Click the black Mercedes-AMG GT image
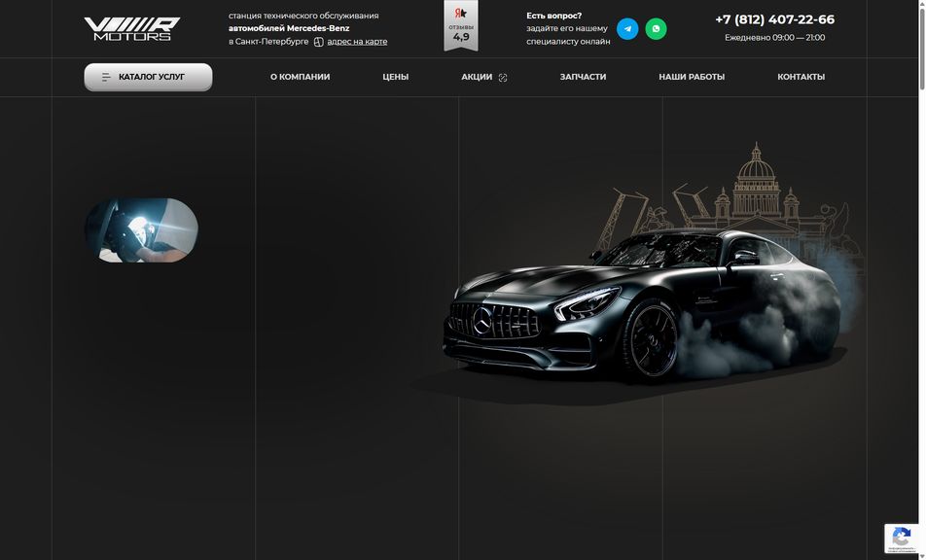Screen dimensions: 926x560 pyautogui.click(x=641, y=307)
